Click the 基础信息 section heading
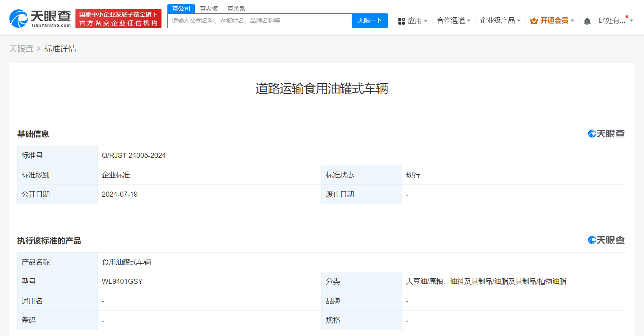Image resolution: width=644 pixels, height=336 pixels. click(x=33, y=134)
